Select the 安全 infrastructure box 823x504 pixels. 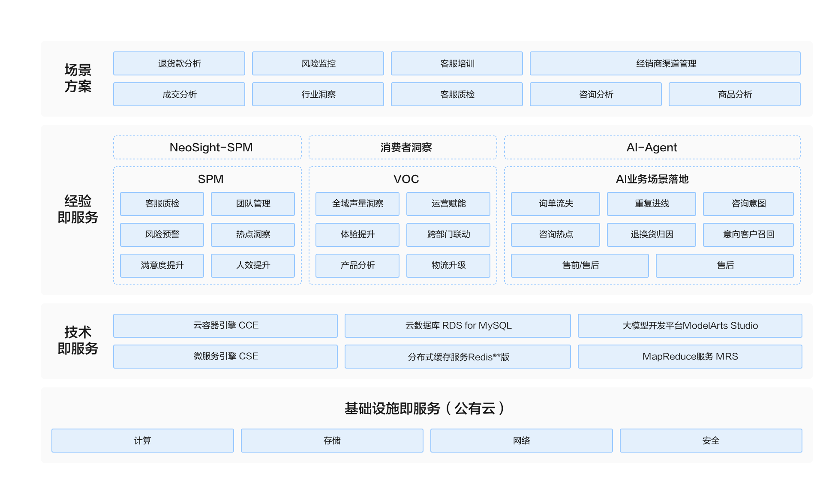tap(711, 441)
